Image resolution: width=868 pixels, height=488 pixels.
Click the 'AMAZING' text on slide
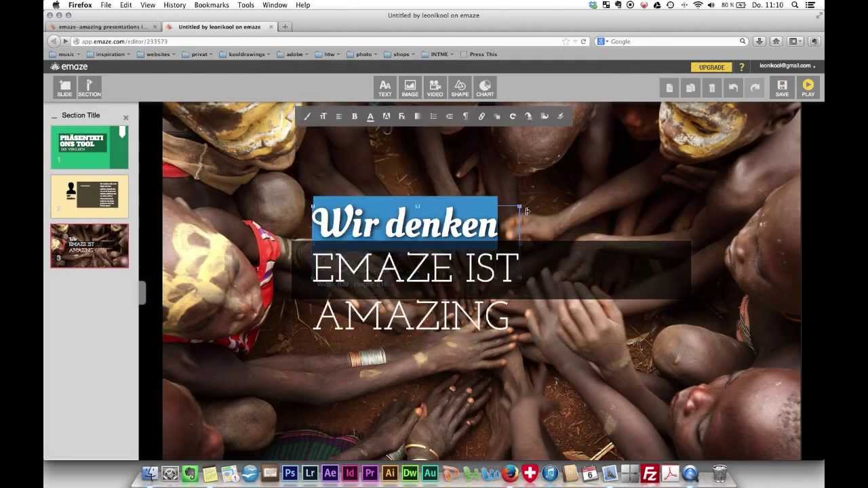pyautogui.click(x=411, y=316)
